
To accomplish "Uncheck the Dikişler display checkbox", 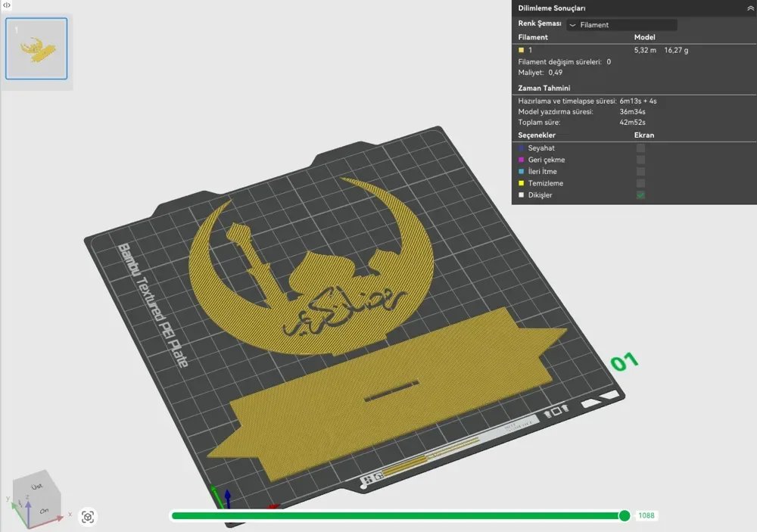I will click(640, 195).
